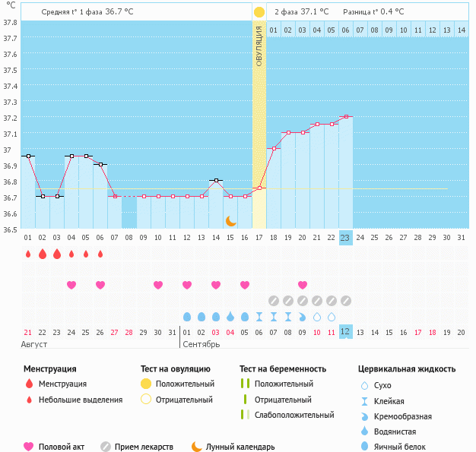476x452 pixels.
Task: Select the highlighted calendar date 12
Action: point(345,332)
